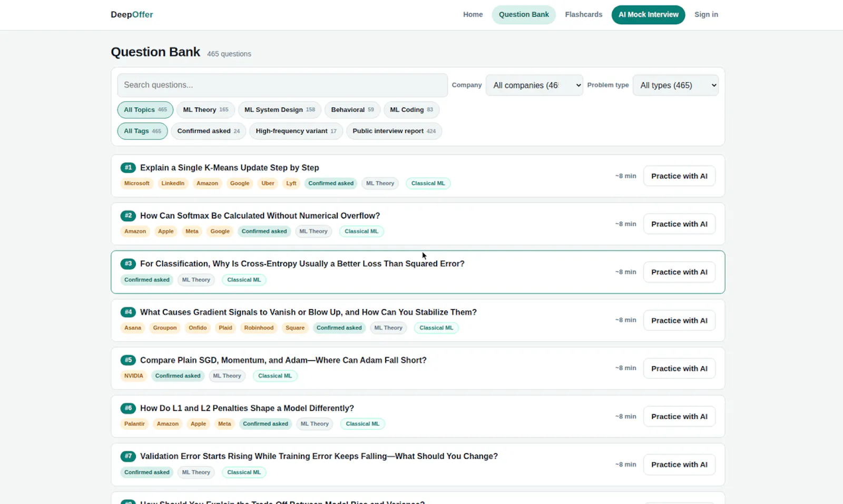
Task: Open the Gradient Signals Vanish question
Action: (x=308, y=312)
